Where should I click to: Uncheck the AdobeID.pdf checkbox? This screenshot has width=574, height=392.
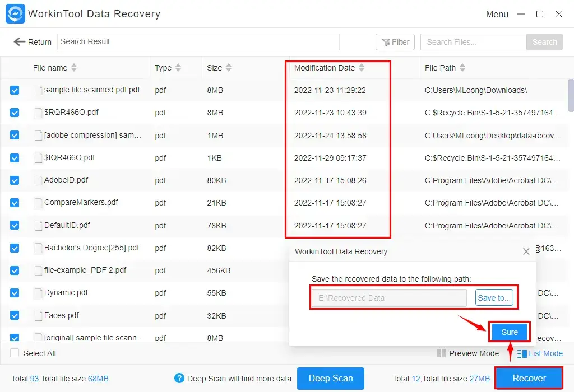(15, 180)
